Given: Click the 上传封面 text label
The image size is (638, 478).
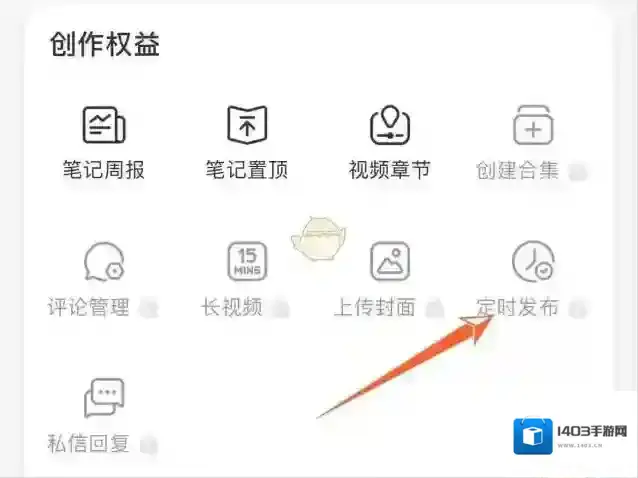Looking at the screenshot, I should tap(375, 307).
